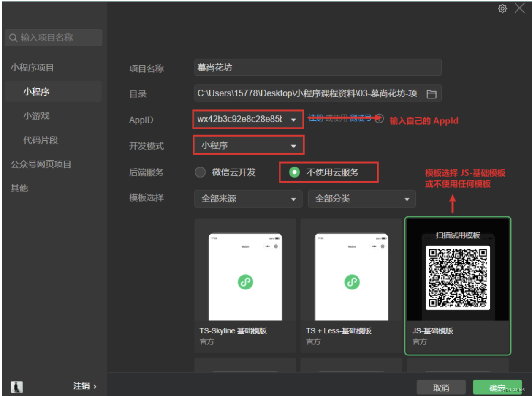532x396 pixels.
Task: Choose the TS-Skyline 基础模版 template
Action: (245, 286)
